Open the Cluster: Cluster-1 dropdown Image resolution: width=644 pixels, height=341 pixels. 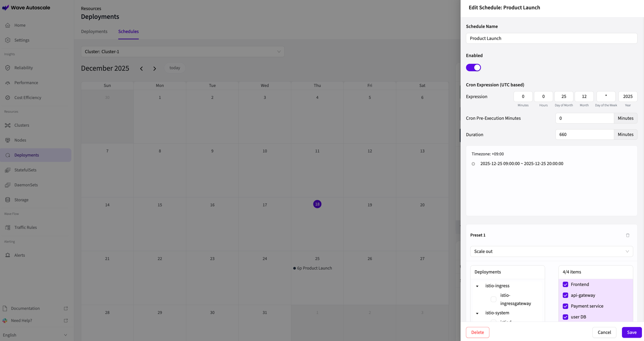(183, 52)
